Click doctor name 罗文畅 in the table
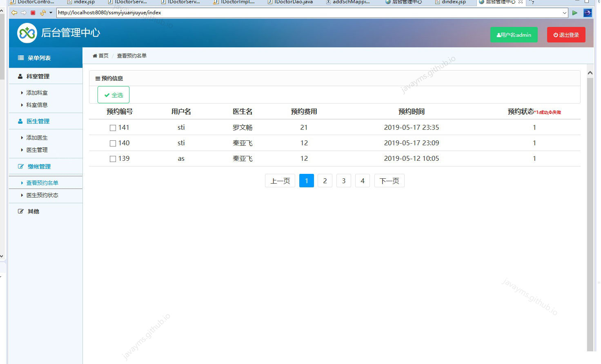 click(243, 127)
